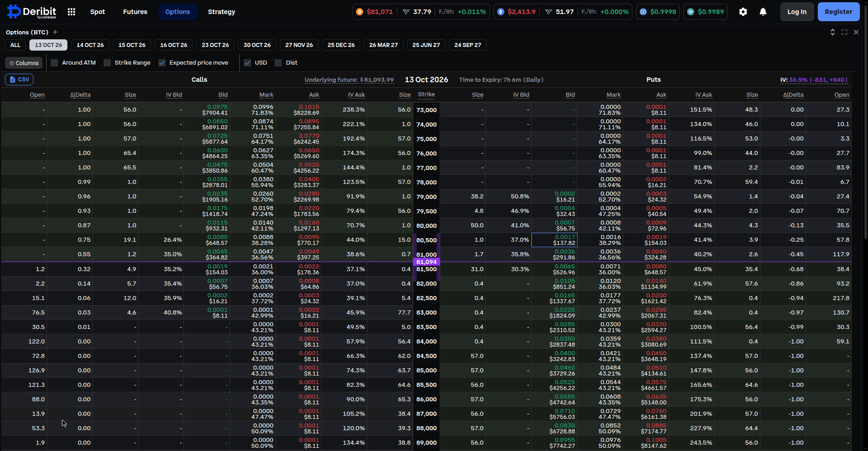Viewport: 868px width, 451px height.
Task: Select the 80,500 strike row
Action: coord(427,240)
